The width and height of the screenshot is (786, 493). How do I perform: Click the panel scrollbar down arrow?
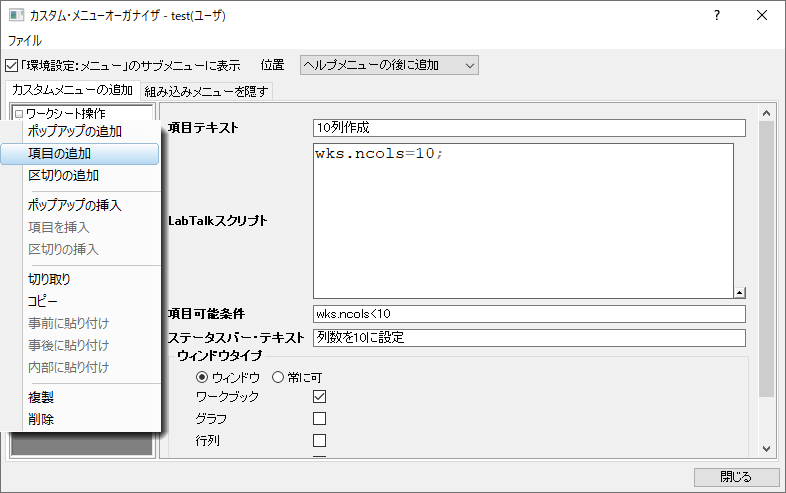(x=766, y=449)
